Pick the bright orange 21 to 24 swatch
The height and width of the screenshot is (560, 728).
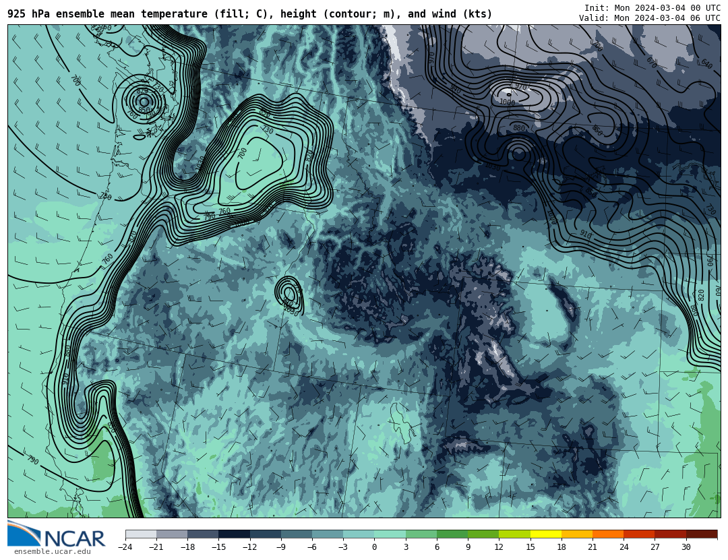608,534
